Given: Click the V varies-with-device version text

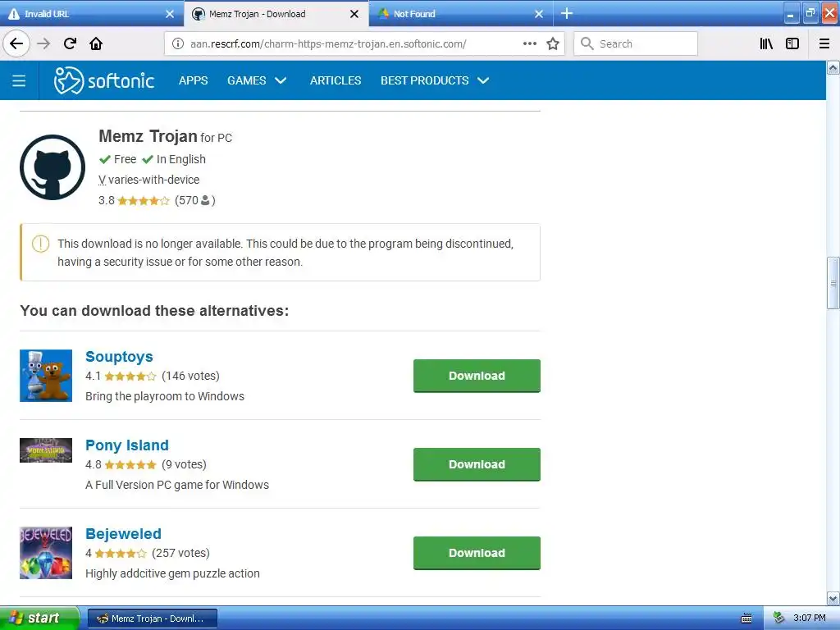Looking at the screenshot, I should tap(149, 180).
